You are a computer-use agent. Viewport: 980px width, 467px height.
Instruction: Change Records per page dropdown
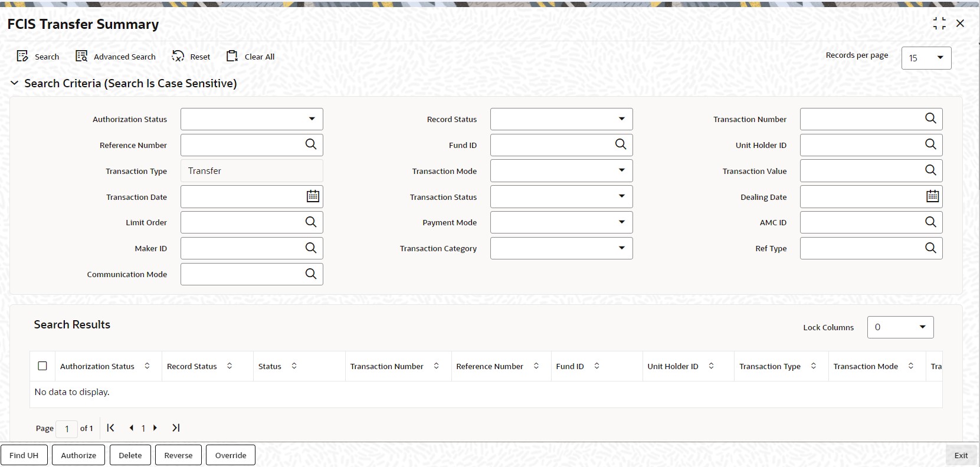pyautogui.click(x=926, y=58)
